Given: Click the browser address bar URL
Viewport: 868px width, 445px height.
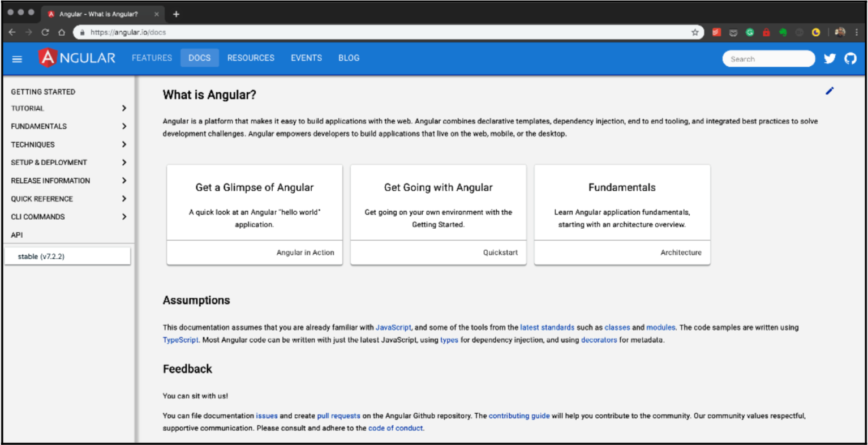Looking at the screenshot, I should click(x=128, y=32).
